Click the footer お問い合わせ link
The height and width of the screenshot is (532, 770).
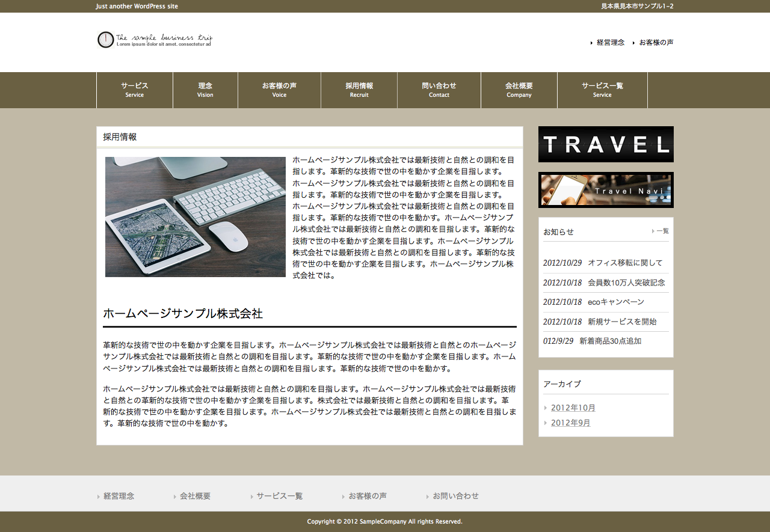coord(456,496)
